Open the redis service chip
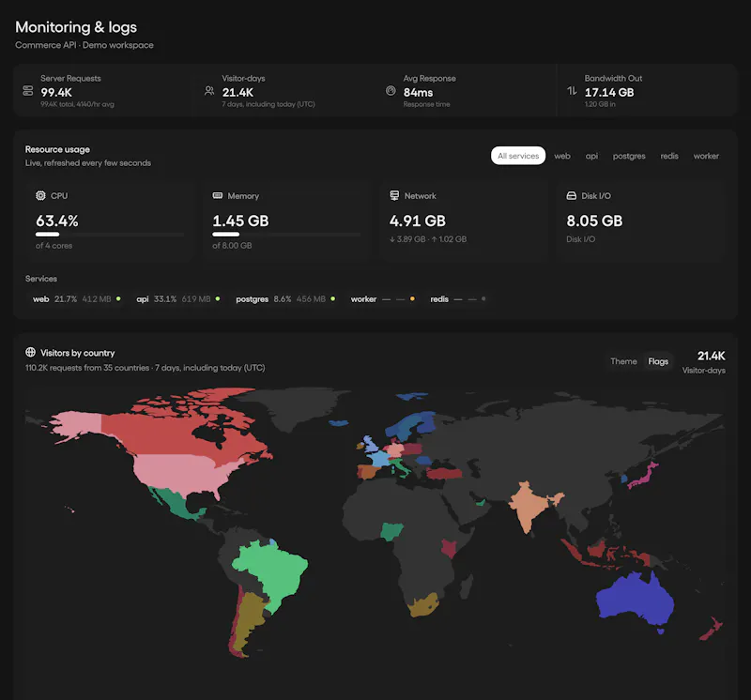 (x=458, y=298)
